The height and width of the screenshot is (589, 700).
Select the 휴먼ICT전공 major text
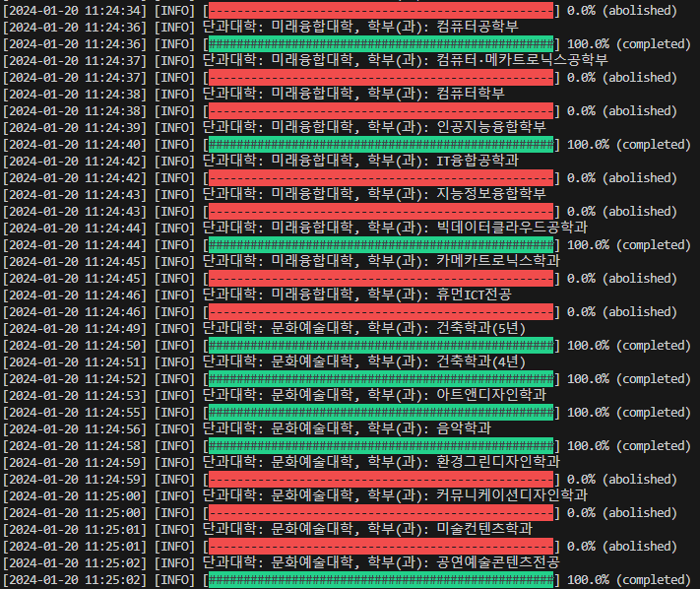(474, 294)
